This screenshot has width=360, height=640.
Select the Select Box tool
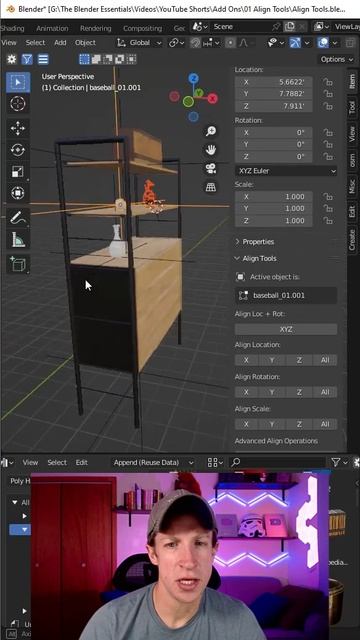tap(18, 82)
